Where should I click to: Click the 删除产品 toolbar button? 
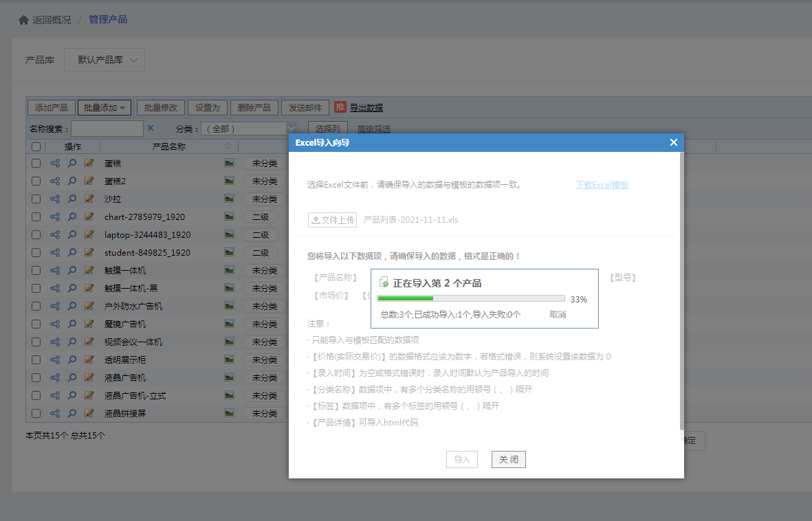pyautogui.click(x=254, y=108)
